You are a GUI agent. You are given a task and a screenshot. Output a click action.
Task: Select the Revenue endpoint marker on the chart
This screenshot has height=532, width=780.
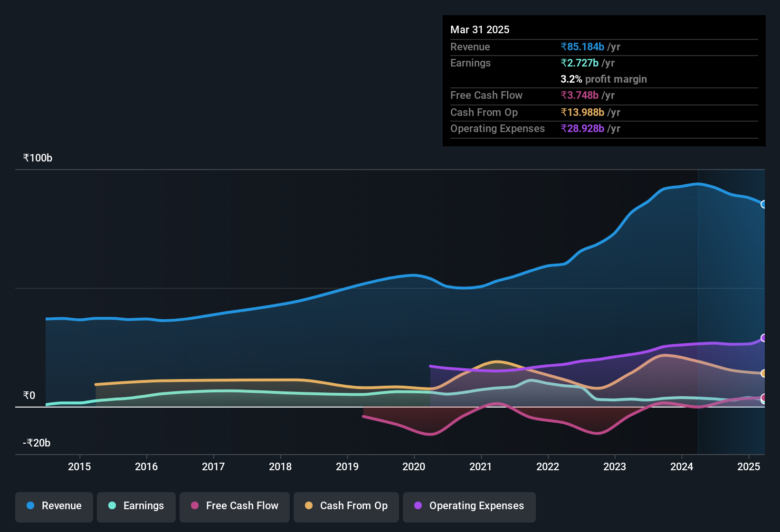tap(764, 204)
